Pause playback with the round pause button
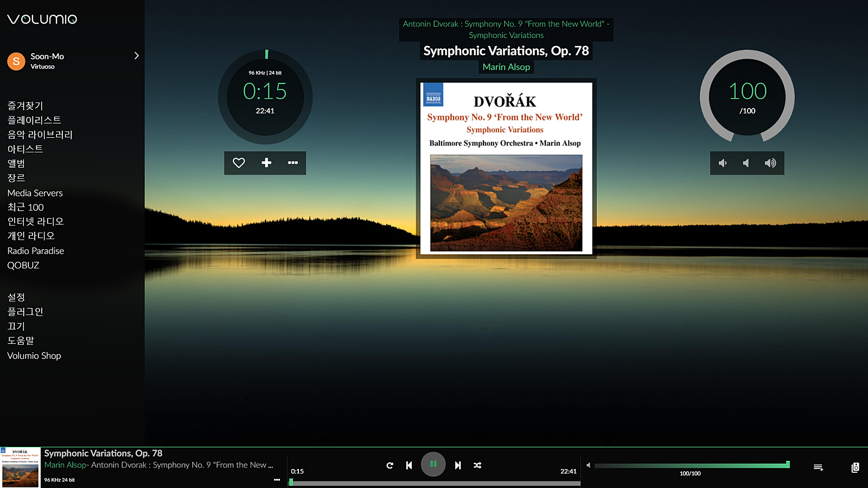 coord(433,464)
